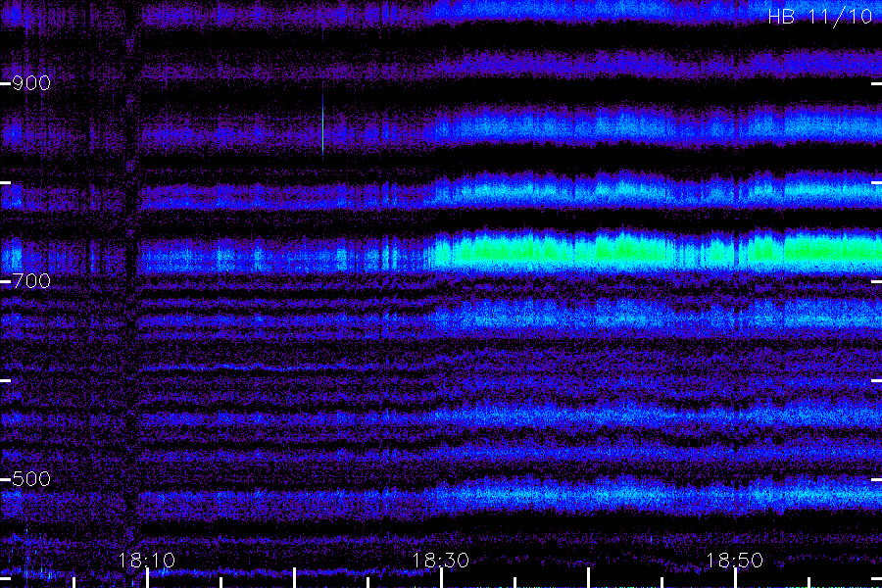Click the 18:10 time axis label

[x=147, y=561]
